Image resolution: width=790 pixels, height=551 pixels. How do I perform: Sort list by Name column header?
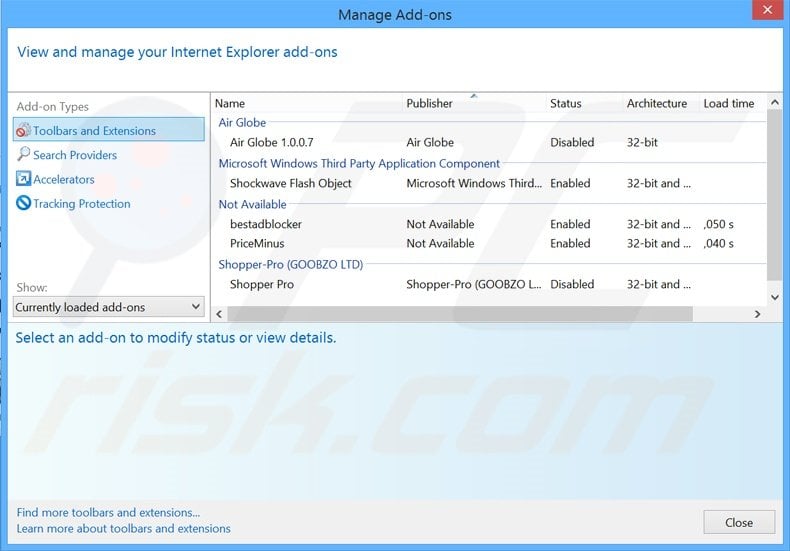(230, 103)
